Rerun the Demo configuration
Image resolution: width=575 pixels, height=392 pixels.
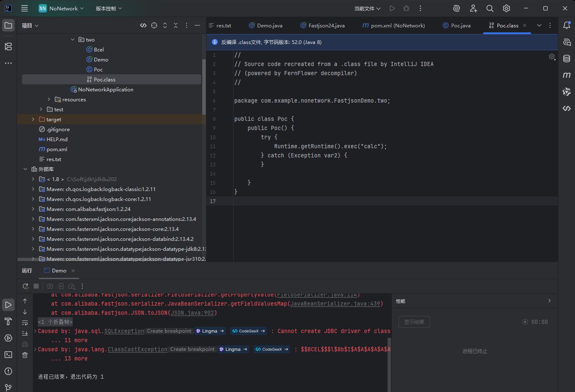click(25, 286)
